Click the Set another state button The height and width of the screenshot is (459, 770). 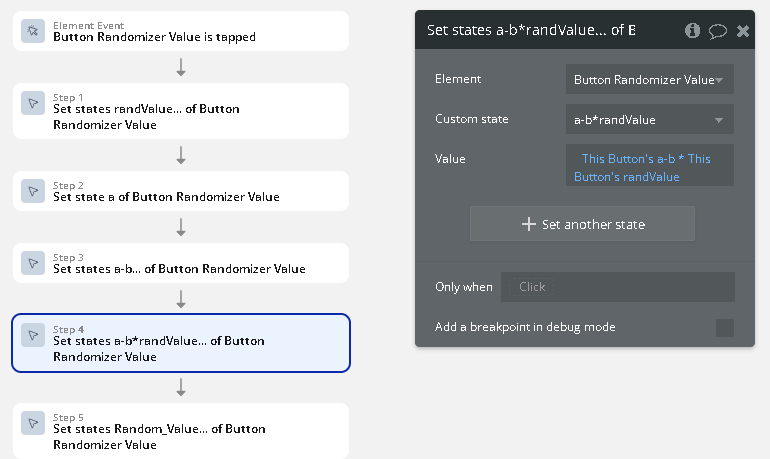582,224
